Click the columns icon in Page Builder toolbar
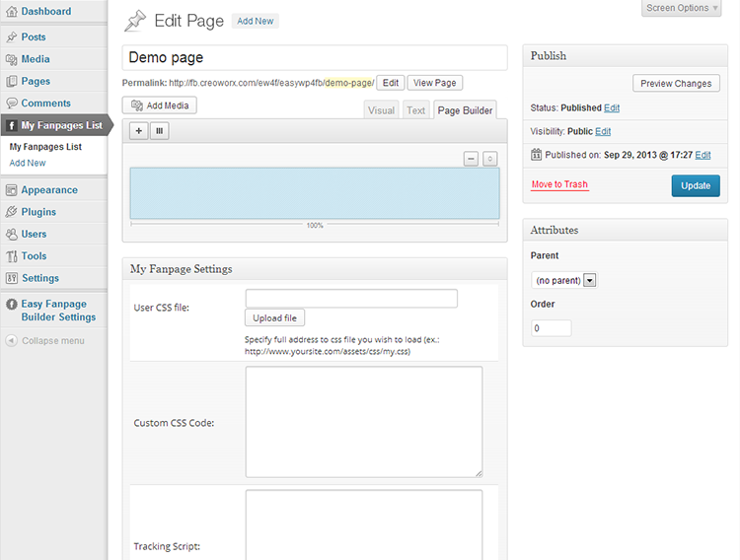Image resolution: width=740 pixels, height=560 pixels. click(160, 131)
